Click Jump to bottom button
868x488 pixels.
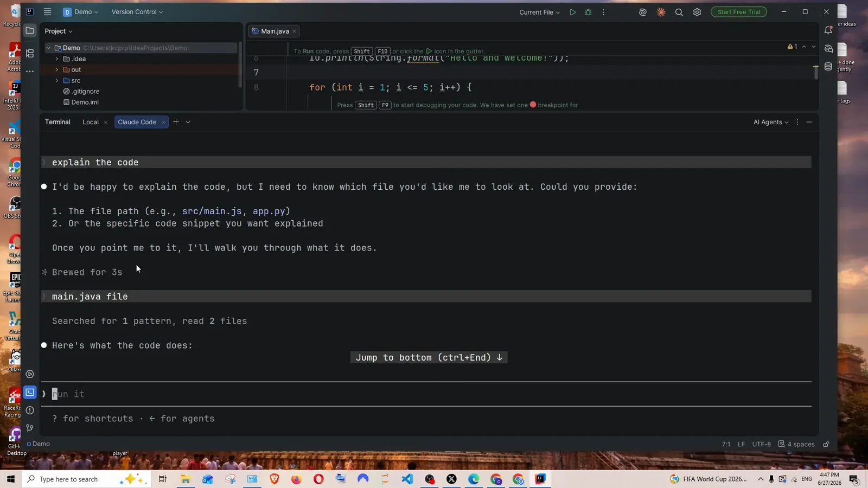click(429, 357)
